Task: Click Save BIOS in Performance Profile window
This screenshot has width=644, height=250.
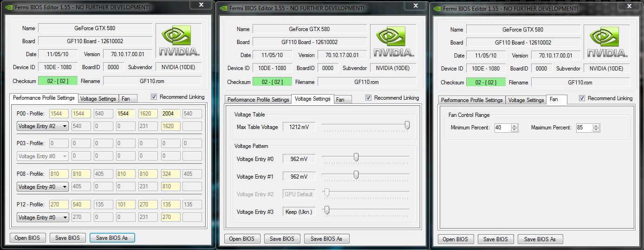Action: point(67,238)
